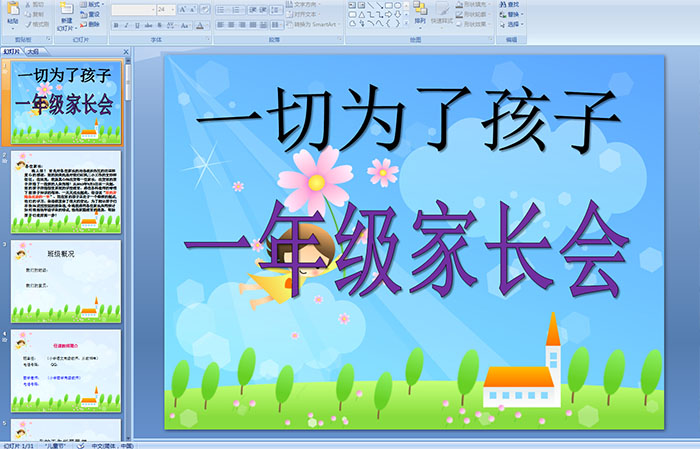
Task: Click the Paste (粘贴) clipboard icon
Action: (13, 8)
